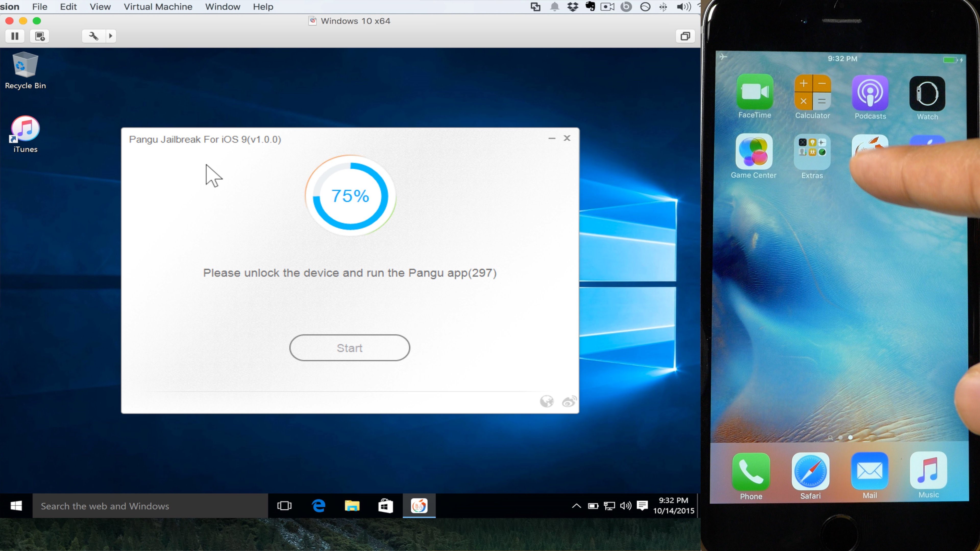
Task: Open the Recycle Bin desktop icon
Action: (25, 71)
